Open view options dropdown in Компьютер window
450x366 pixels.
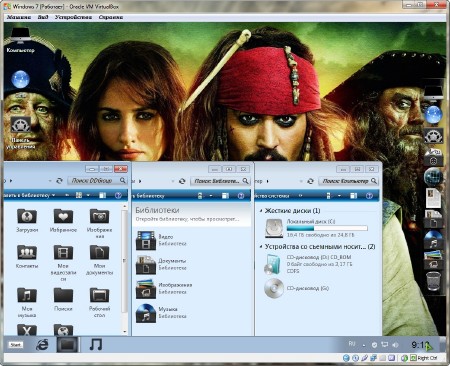click(339, 196)
